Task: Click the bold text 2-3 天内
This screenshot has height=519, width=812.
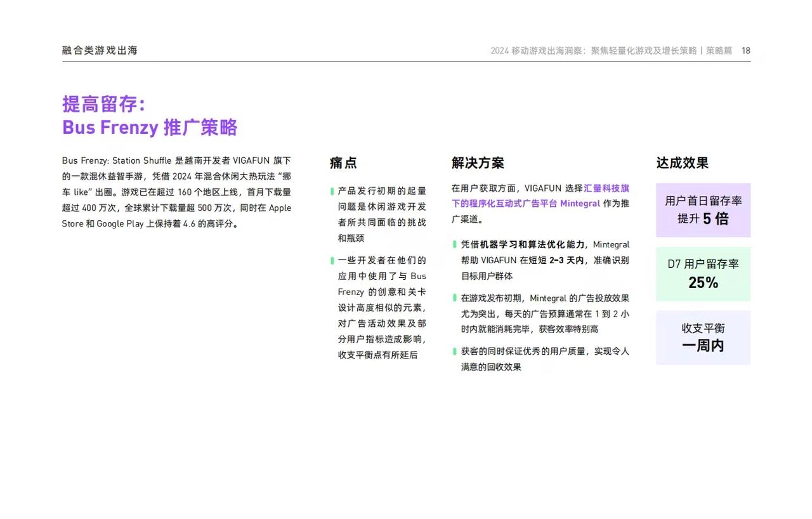Action: pyautogui.click(x=566, y=260)
